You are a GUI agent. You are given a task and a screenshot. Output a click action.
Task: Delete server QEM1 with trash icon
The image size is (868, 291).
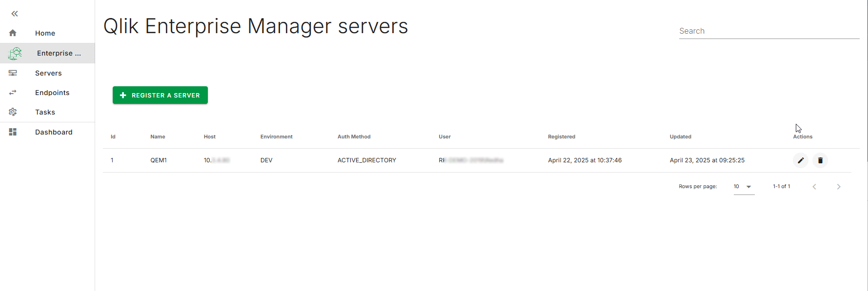[x=820, y=160]
